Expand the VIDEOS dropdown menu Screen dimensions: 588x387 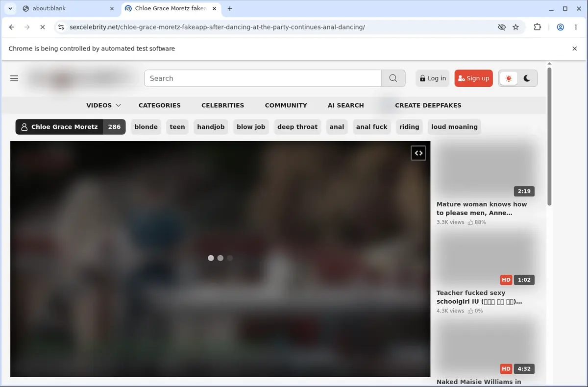[x=104, y=105]
